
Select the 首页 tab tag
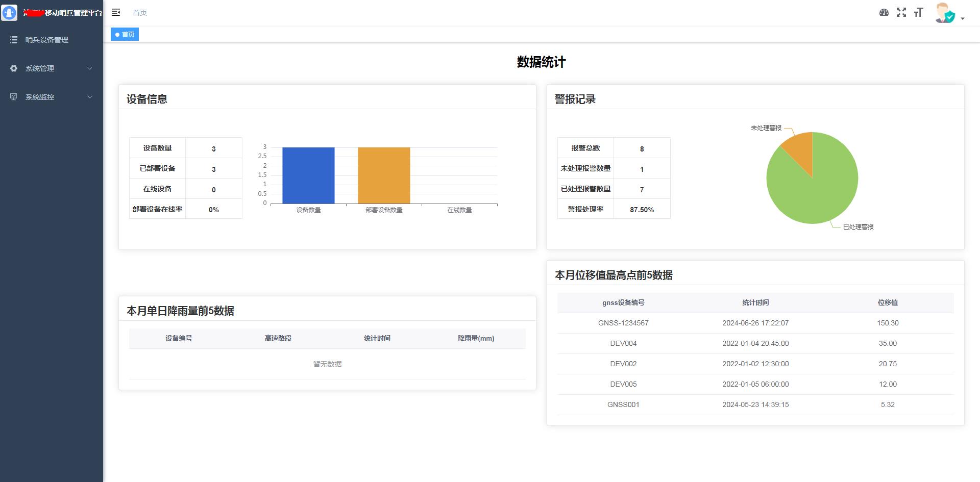click(x=125, y=35)
